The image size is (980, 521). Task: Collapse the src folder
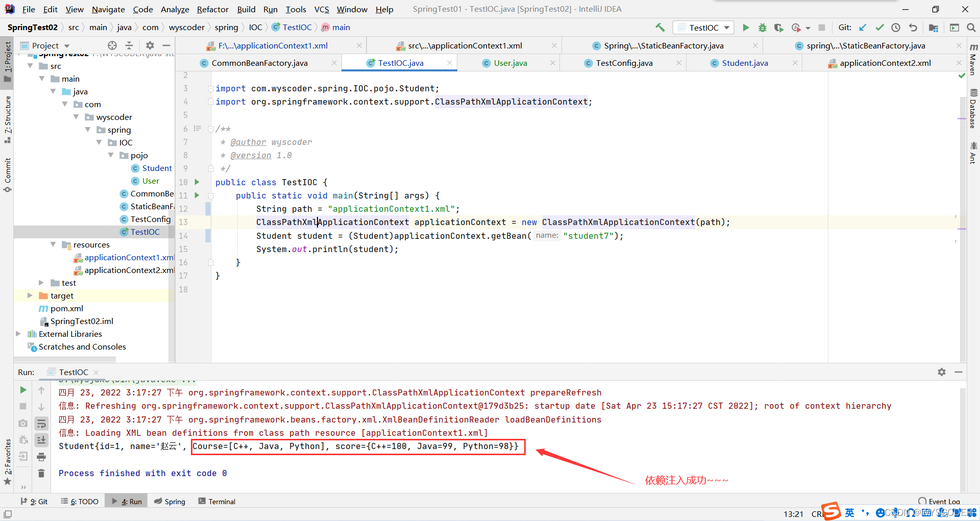[30, 66]
